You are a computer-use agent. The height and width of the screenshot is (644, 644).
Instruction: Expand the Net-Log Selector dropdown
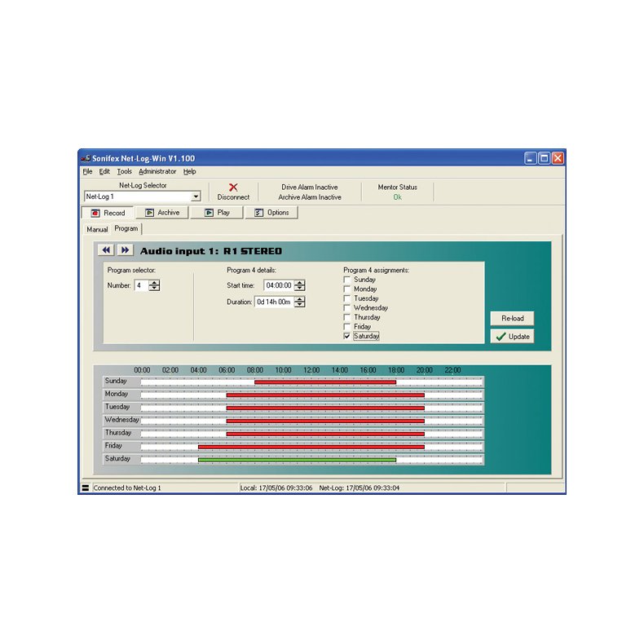tap(196, 196)
